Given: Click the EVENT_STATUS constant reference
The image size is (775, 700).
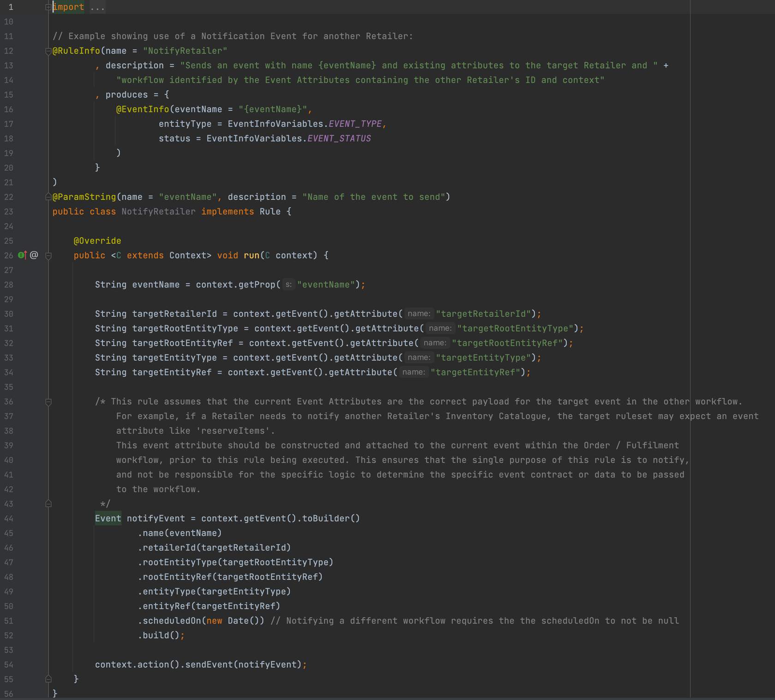Looking at the screenshot, I should tap(339, 138).
